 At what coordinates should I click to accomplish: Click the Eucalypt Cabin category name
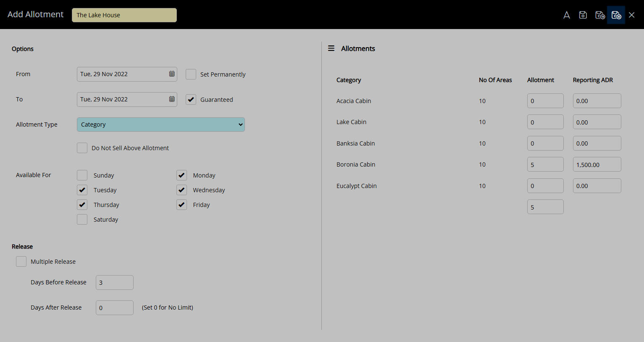tap(356, 186)
